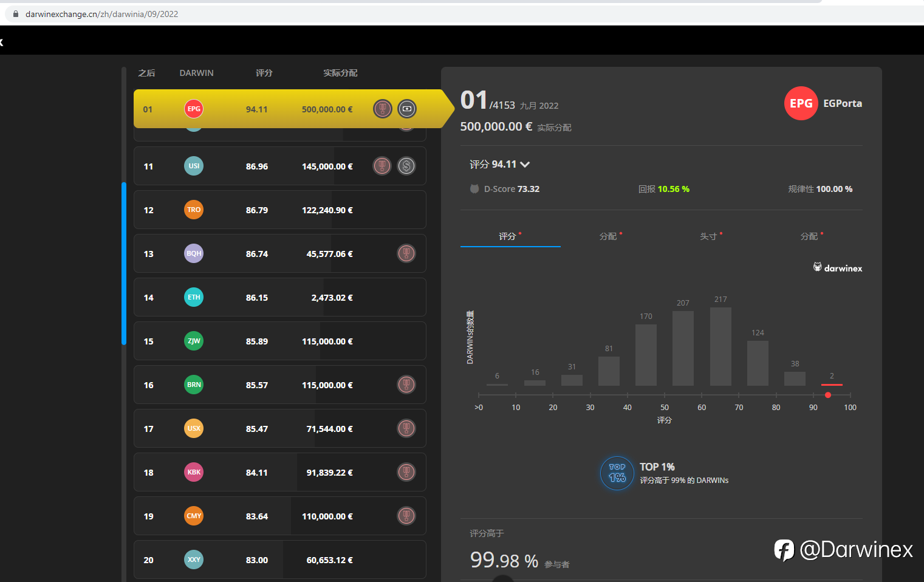Click the 99.98 % participants figure
The image size is (924, 582).
[504, 560]
